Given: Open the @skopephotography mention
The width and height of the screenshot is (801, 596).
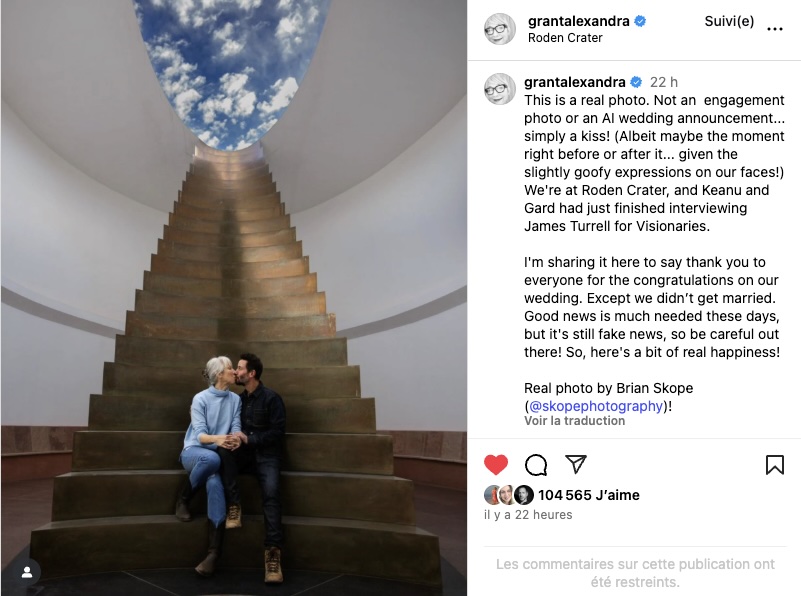Looking at the screenshot, I should coord(596,406).
